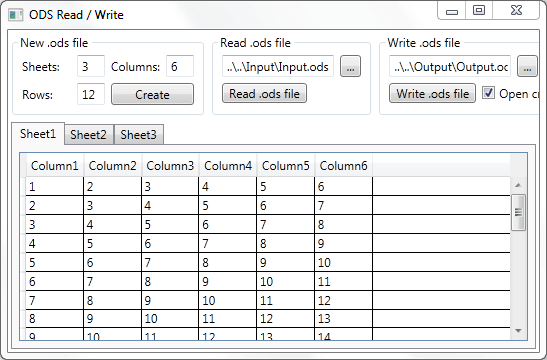Click the ODS app icon in title bar

pos(15,15)
